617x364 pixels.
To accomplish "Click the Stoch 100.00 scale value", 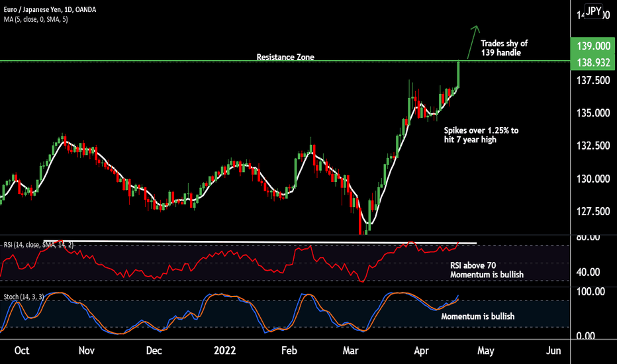I will [591, 292].
